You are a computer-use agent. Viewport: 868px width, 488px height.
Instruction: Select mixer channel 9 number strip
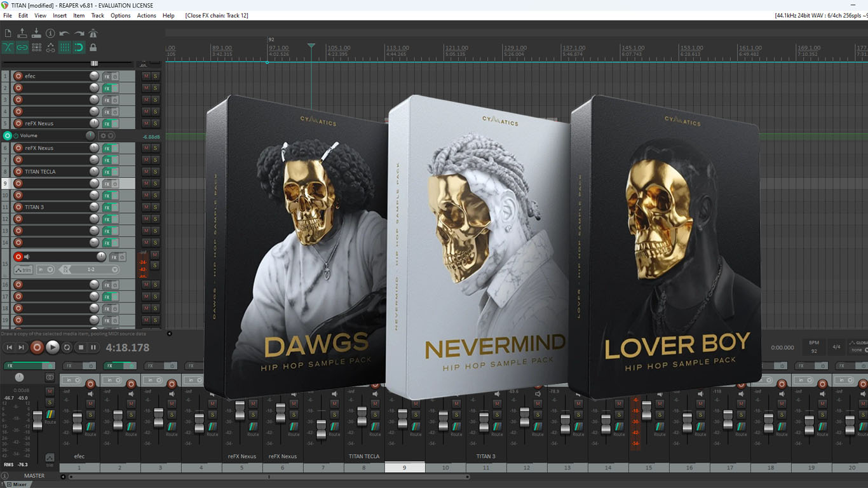point(405,468)
